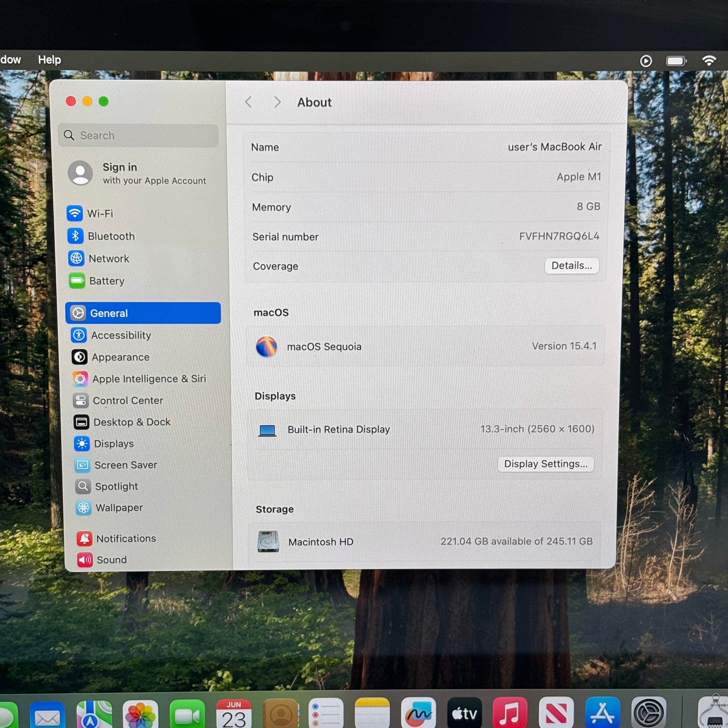Open Sound settings pane

(102, 560)
